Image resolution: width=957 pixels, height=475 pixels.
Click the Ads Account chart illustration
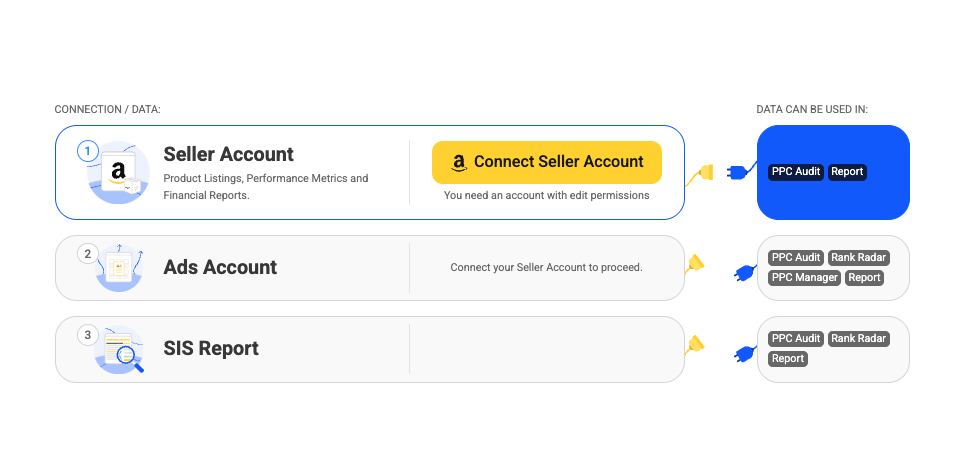(x=120, y=267)
